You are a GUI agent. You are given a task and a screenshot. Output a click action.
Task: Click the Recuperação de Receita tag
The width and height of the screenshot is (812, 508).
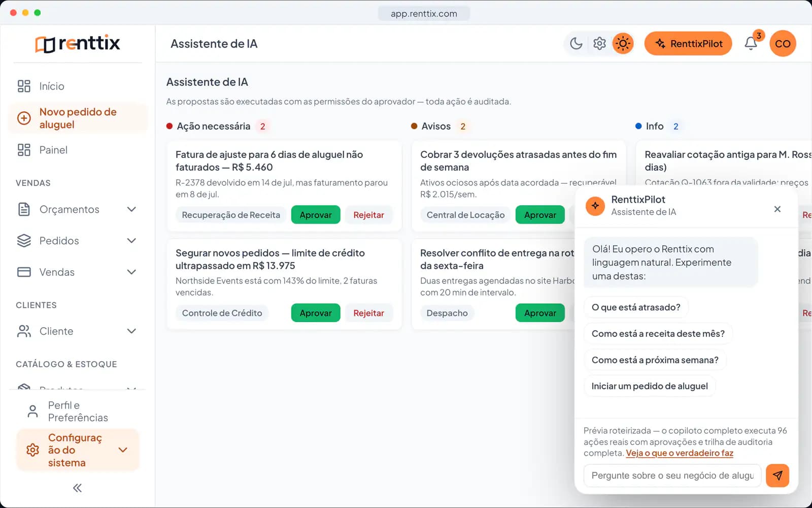[x=231, y=215]
